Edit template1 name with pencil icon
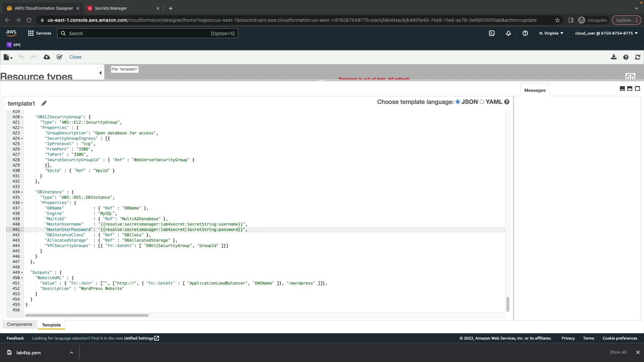The height and width of the screenshot is (362, 644). [x=44, y=103]
